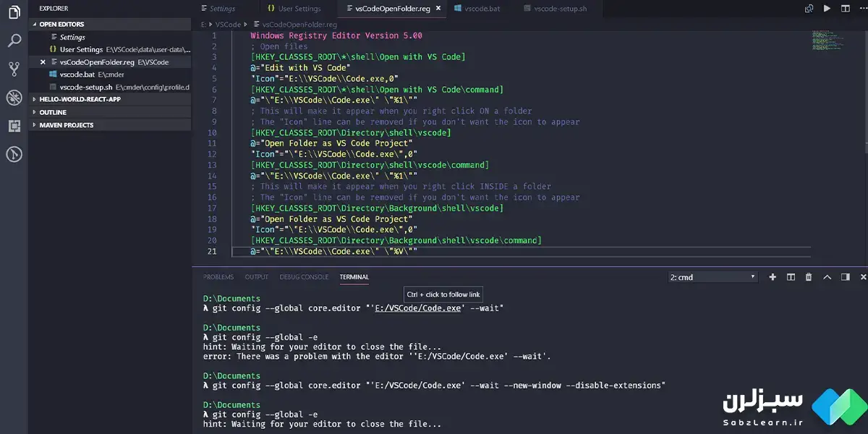Image resolution: width=868 pixels, height=434 pixels.
Task: Expand the HELLO-WORLD-REACT-APP section
Action: click(x=80, y=99)
